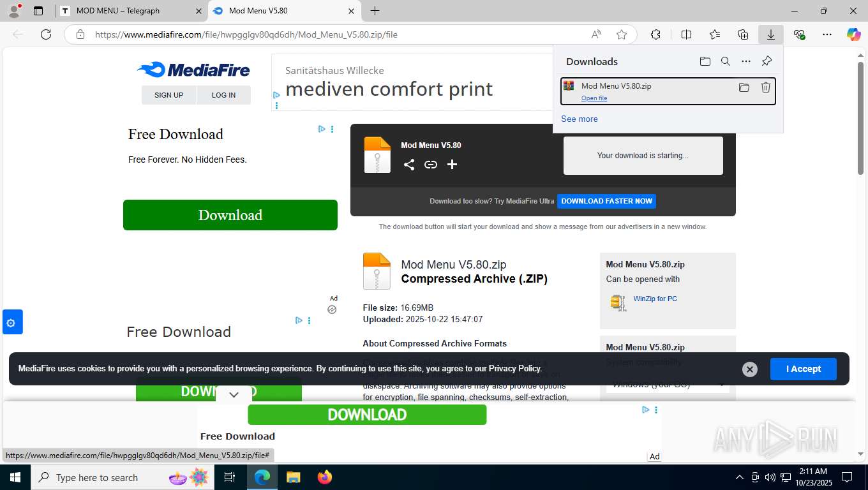Open the Windows Start menu

(15, 477)
